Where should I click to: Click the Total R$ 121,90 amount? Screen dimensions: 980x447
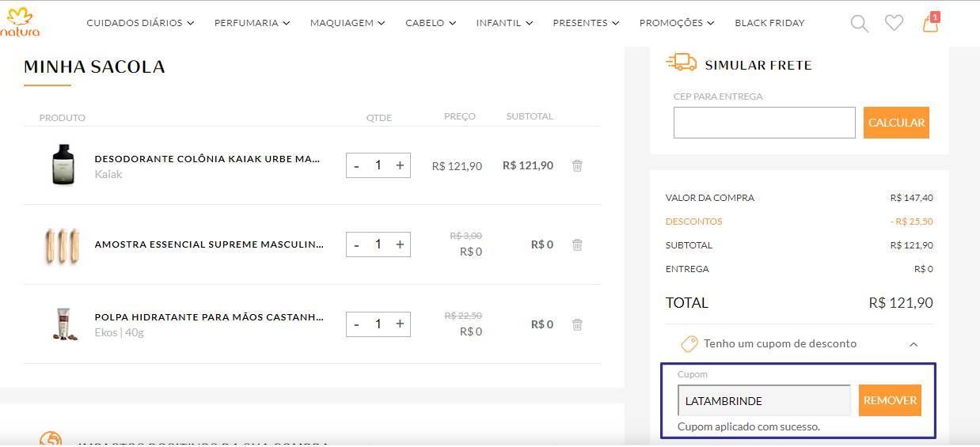(901, 302)
